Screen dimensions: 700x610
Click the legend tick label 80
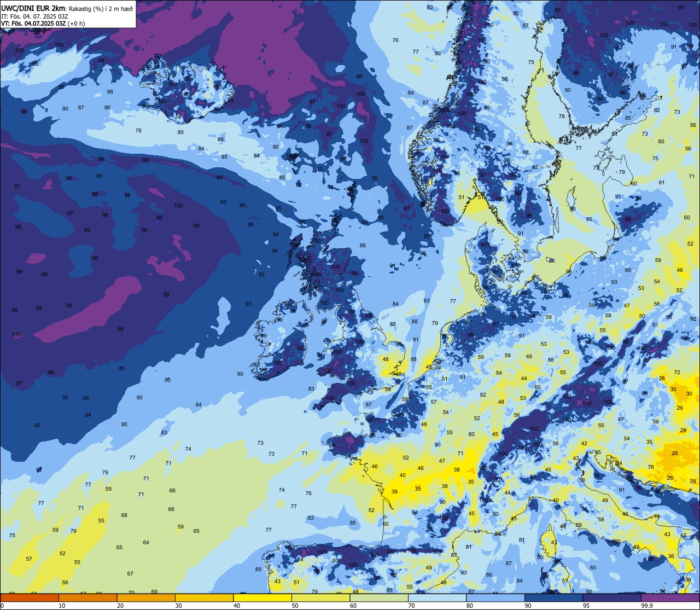click(470, 606)
